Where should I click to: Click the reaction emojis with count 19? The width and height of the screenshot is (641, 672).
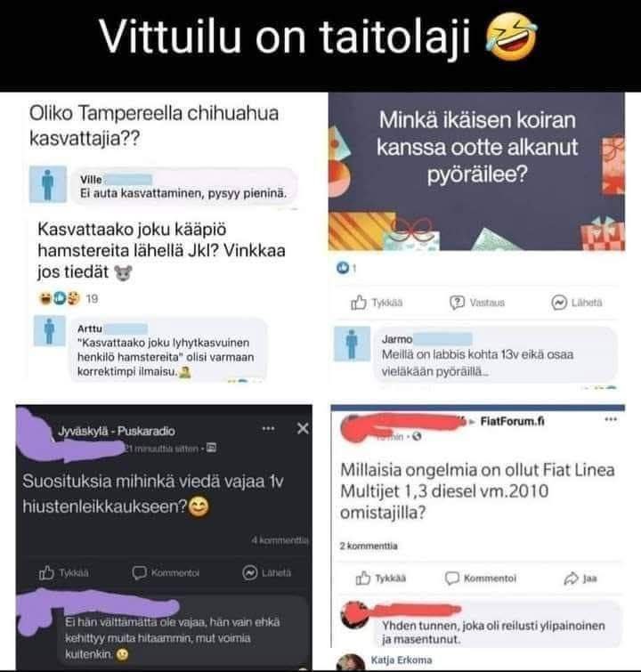pos(69,298)
